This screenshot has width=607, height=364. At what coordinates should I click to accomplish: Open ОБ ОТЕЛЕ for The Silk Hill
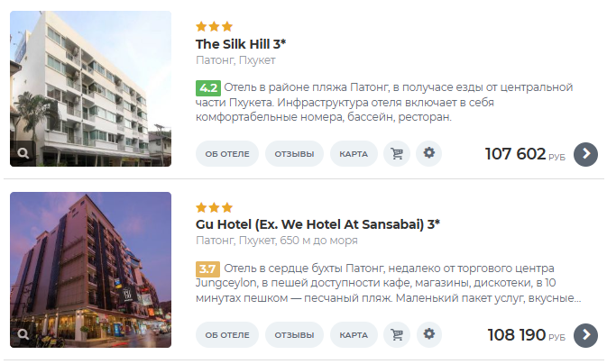(227, 153)
